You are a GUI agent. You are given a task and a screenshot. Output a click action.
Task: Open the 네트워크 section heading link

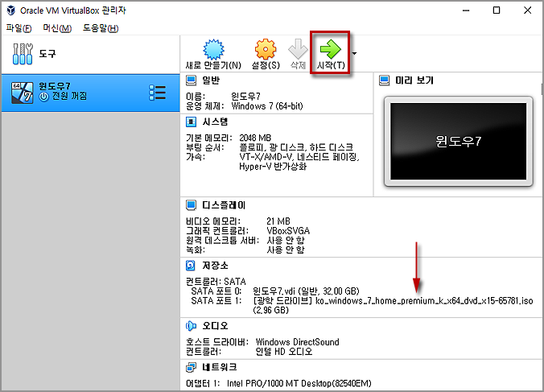tap(220, 367)
